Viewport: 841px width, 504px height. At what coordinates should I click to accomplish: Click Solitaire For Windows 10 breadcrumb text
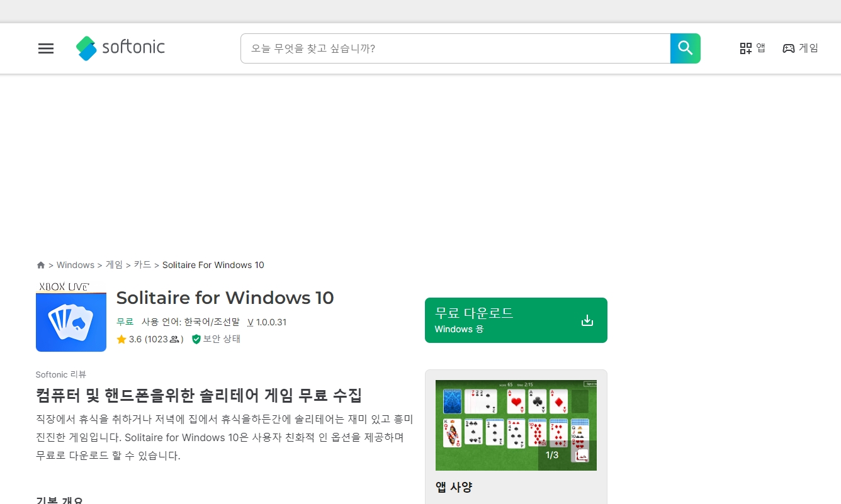coord(213,265)
